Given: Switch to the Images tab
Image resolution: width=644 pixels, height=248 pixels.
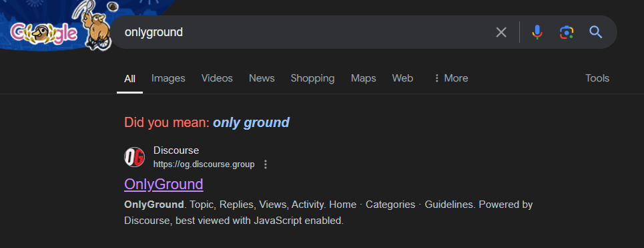Looking at the screenshot, I should (x=168, y=78).
